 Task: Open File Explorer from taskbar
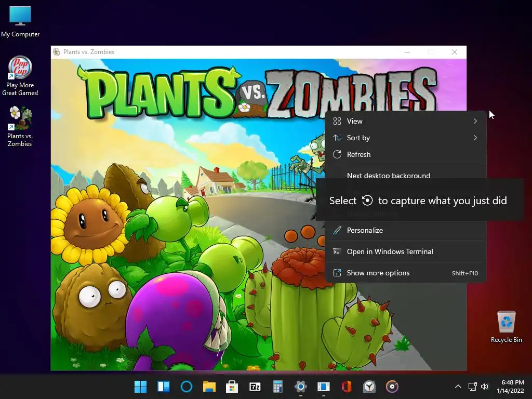click(x=209, y=387)
